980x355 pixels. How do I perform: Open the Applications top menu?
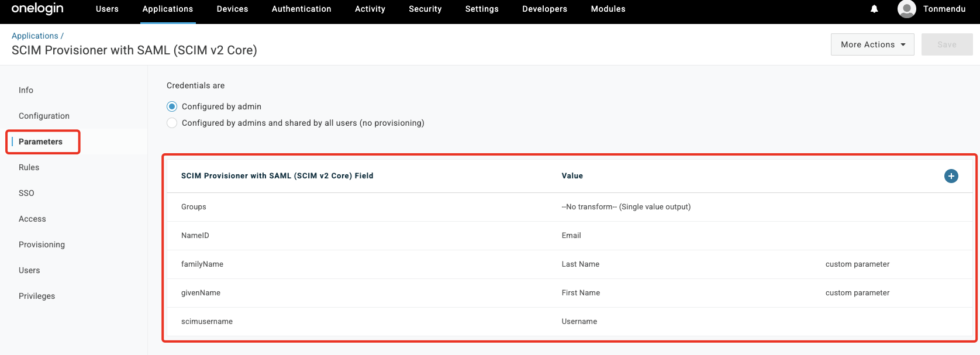point(168,9)
